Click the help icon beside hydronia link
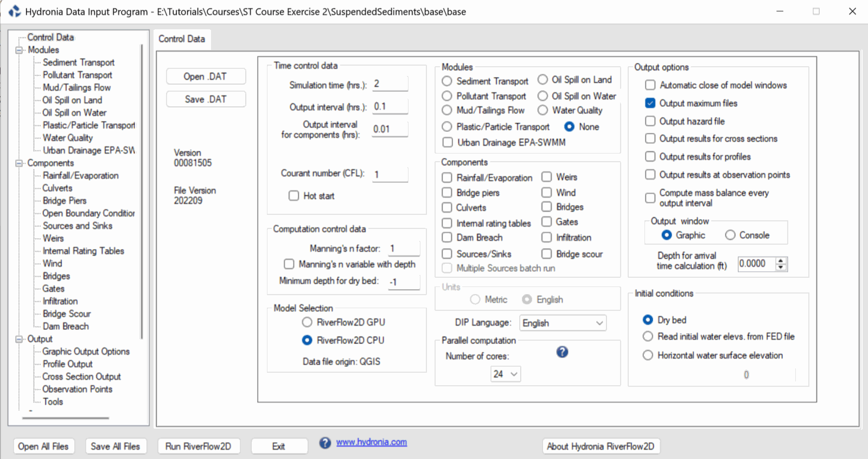 point(325,443)
